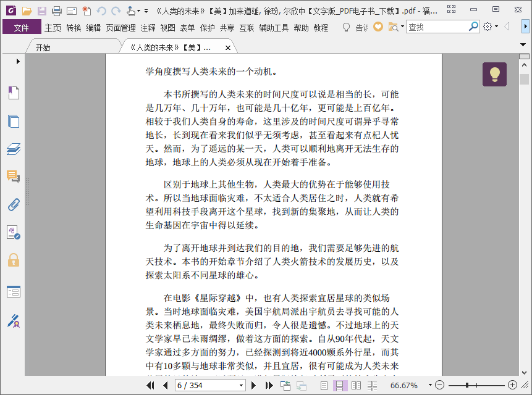Click the scroll down arrow of document
The height and width of the screenshot is (395, 532).
(x=524, y=372)
